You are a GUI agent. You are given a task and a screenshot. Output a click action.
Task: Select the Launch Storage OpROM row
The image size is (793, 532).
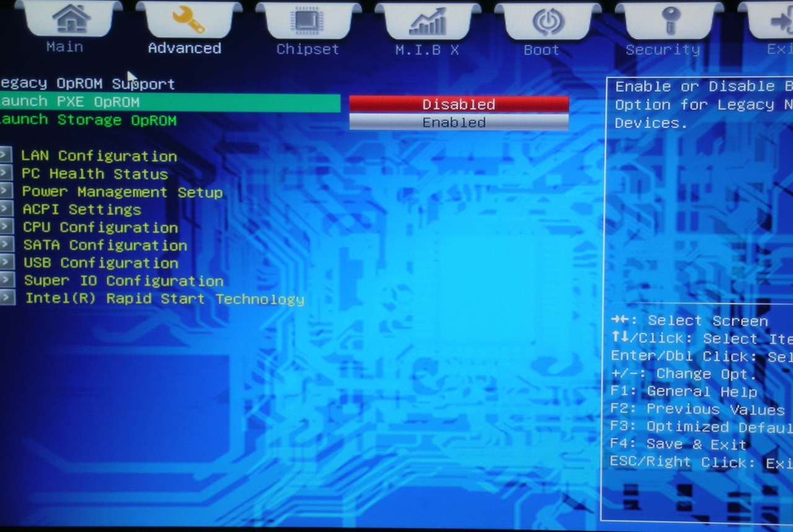88,120
